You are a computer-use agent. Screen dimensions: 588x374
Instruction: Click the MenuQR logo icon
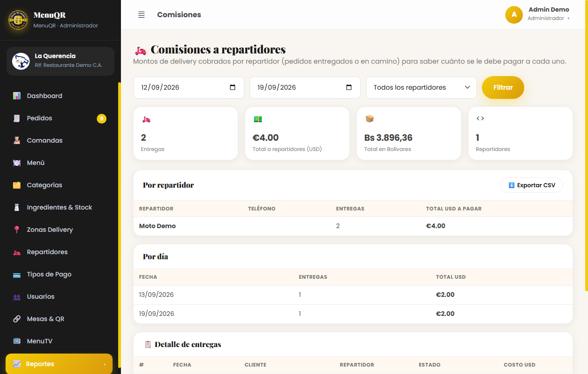coord(18,20)
